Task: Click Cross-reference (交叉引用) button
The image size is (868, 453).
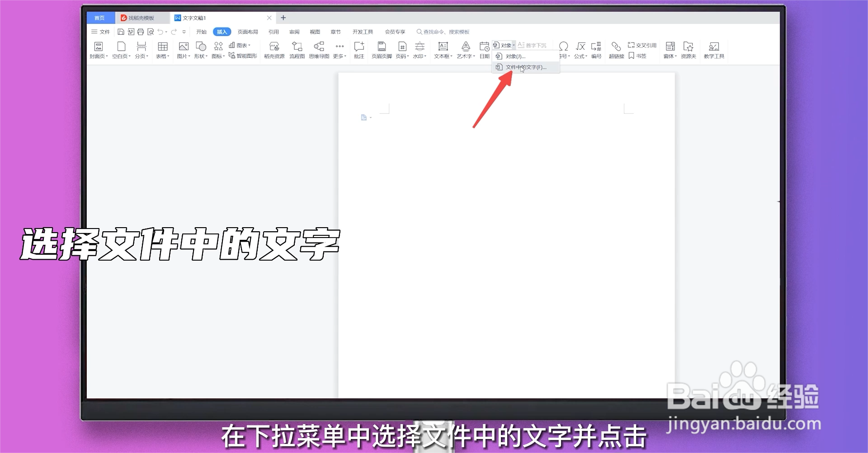Action: 642,45
